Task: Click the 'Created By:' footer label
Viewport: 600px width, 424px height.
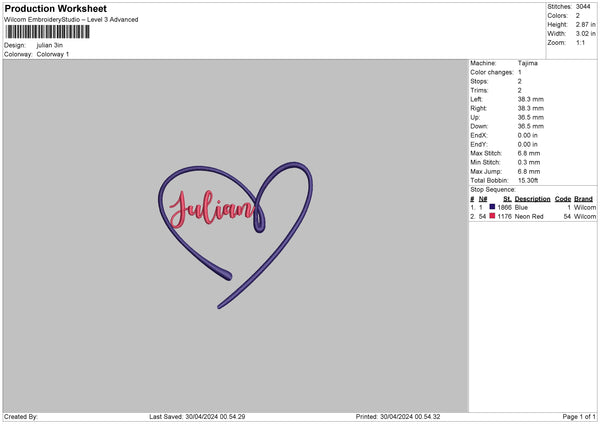Action: click(x=21, y=417)
